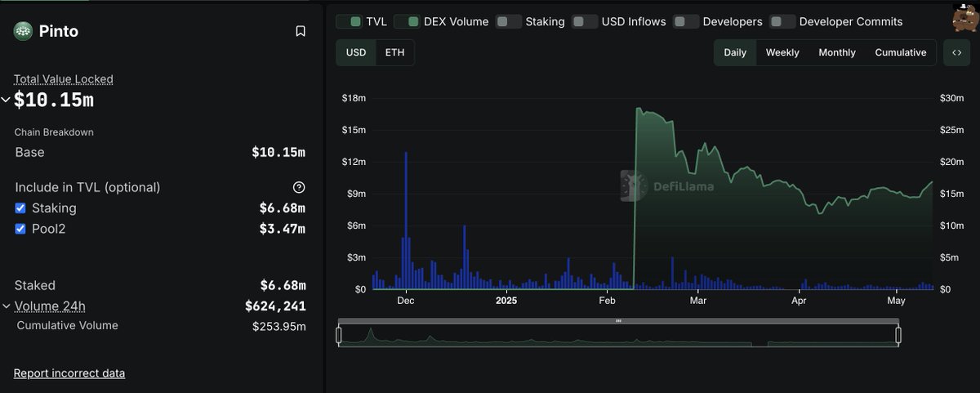The height and width of the screenshot is (393, 980).
Task: Select the Weekly interval
Action: (782, 52)
